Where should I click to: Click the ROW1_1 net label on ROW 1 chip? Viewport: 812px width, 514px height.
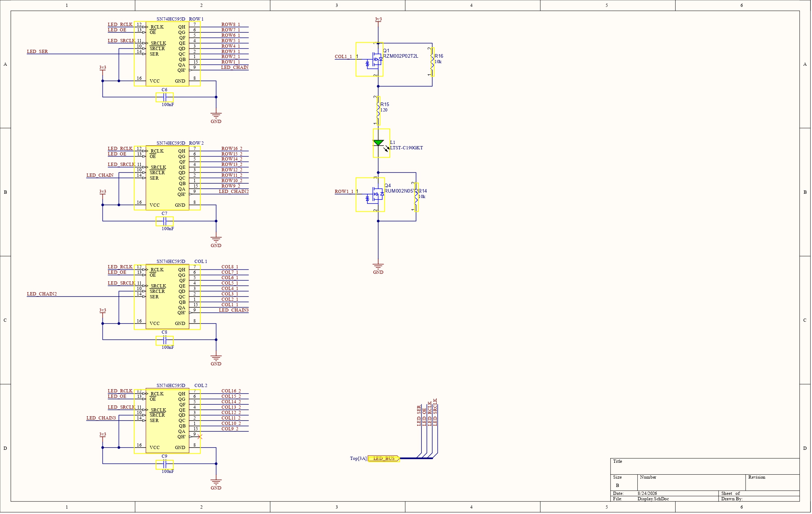(x=231, y=62)
